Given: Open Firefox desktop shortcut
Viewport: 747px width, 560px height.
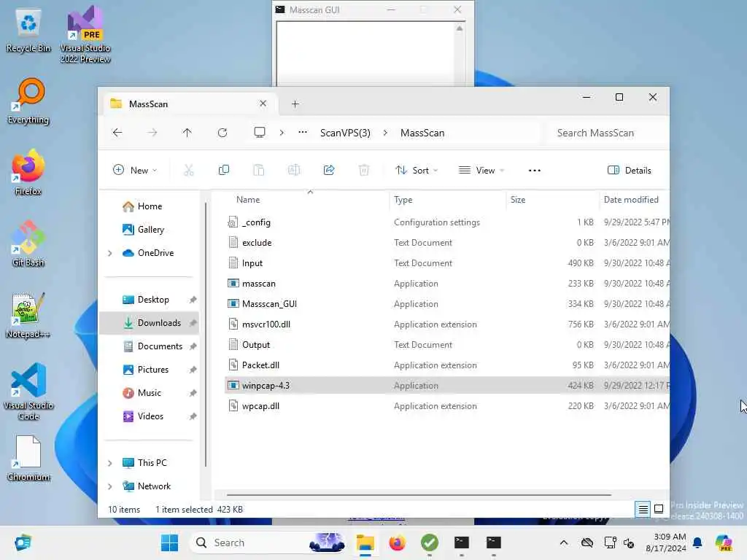Looking at the screenshot, I should [x=28, y=172].
